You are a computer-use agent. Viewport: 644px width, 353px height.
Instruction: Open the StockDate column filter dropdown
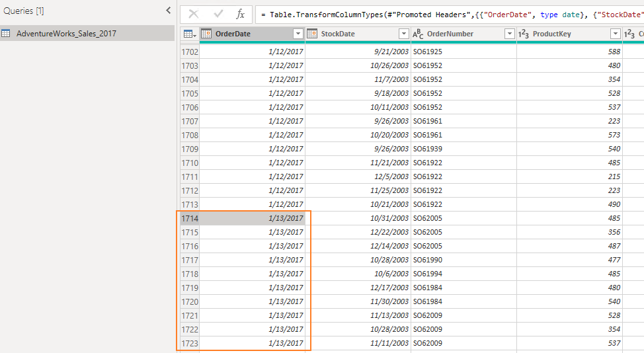tap(404, 34)
